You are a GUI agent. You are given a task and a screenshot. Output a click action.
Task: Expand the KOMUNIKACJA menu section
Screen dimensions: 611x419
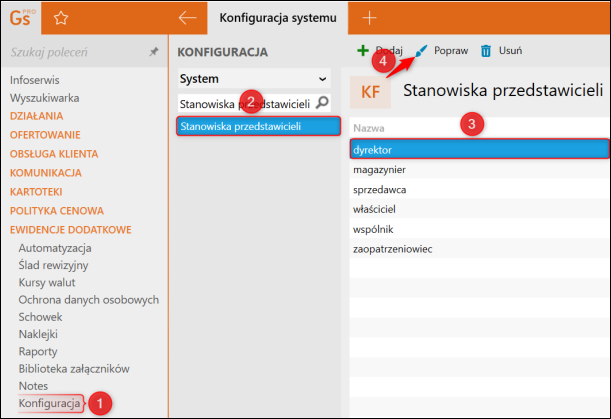click(46, 173)
